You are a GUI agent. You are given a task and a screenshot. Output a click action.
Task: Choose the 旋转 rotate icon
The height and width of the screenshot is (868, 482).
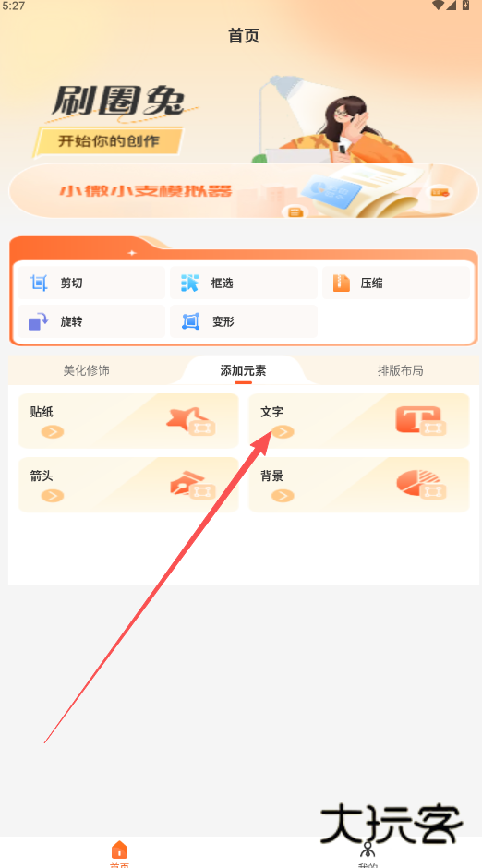[38, 321]
